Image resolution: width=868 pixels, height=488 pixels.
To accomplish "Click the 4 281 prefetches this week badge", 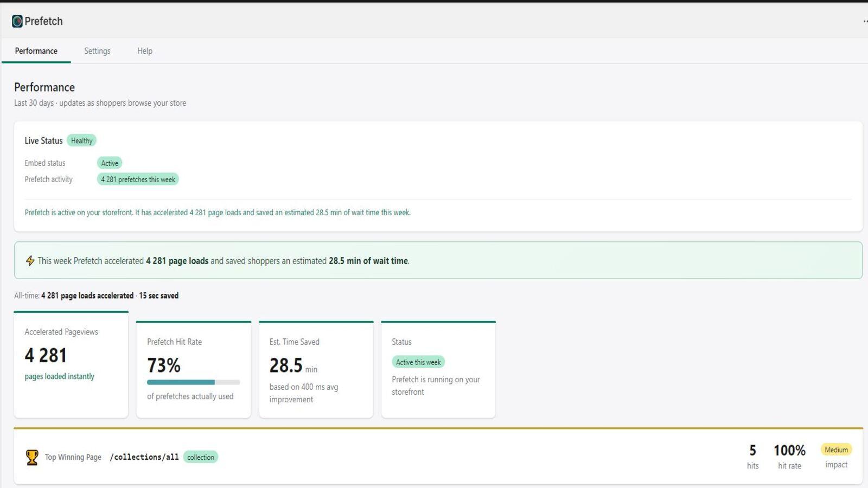I will click(x=138, y=179).
